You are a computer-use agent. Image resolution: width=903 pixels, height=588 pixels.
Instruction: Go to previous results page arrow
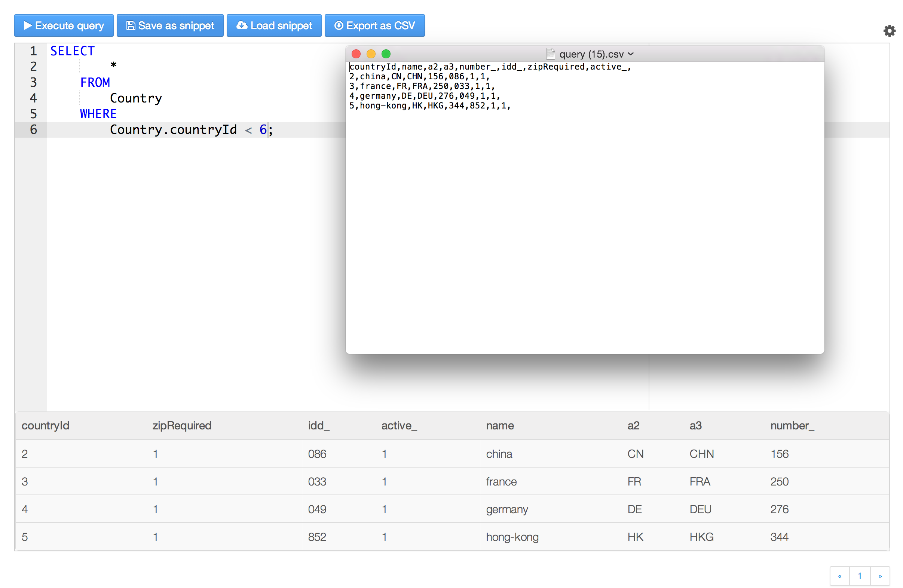tap(840, 576)
